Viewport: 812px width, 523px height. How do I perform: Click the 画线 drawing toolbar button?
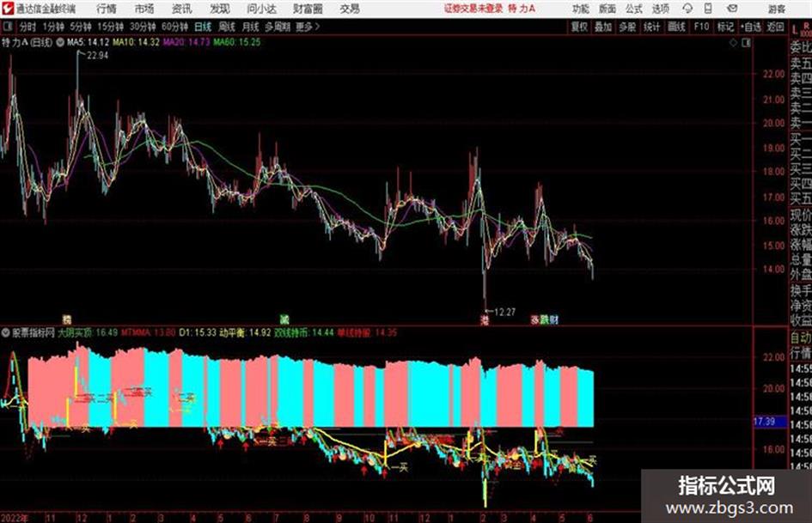[676, 27]
